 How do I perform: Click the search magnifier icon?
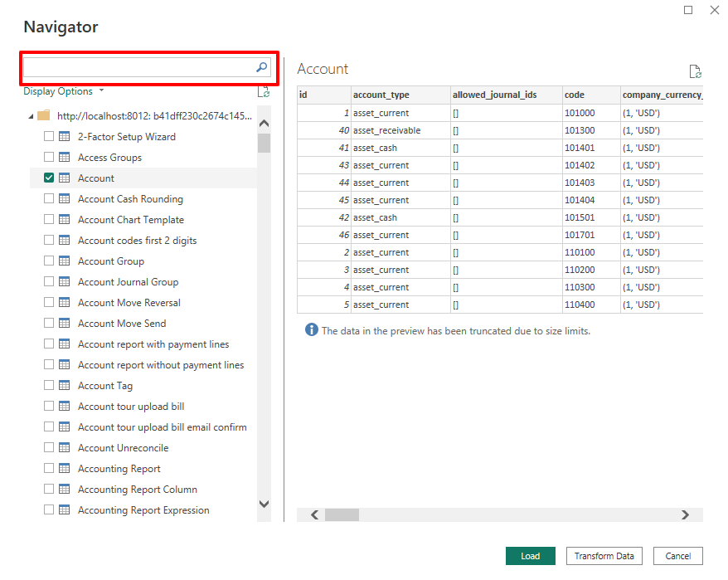pos(261,68)
